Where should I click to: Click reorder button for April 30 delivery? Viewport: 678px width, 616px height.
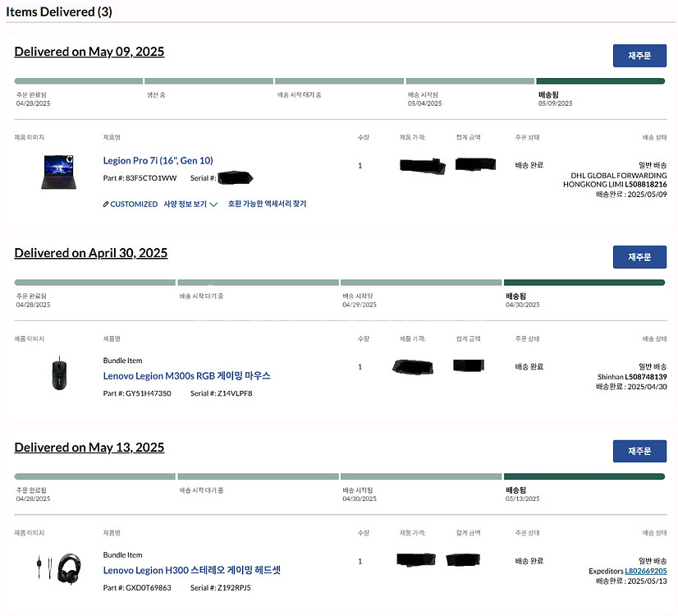[x=639, y=257]
